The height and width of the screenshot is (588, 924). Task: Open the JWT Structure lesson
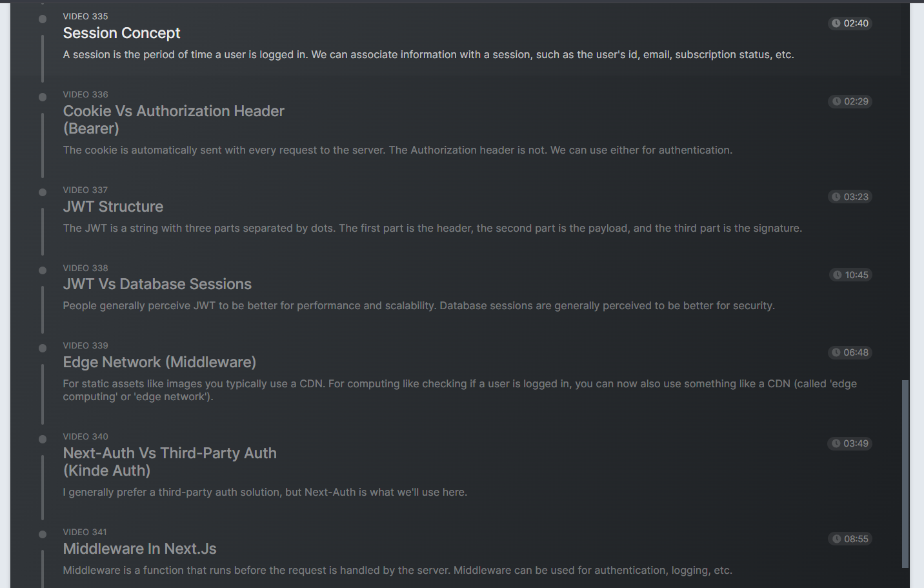pos(113,207)
